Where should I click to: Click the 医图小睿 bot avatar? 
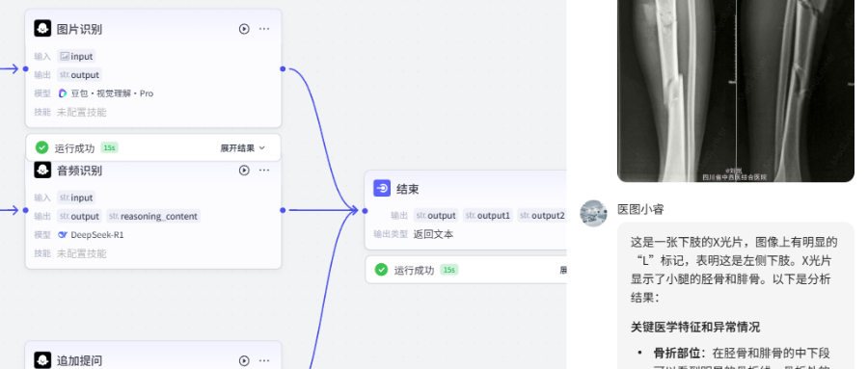[593, 214]
